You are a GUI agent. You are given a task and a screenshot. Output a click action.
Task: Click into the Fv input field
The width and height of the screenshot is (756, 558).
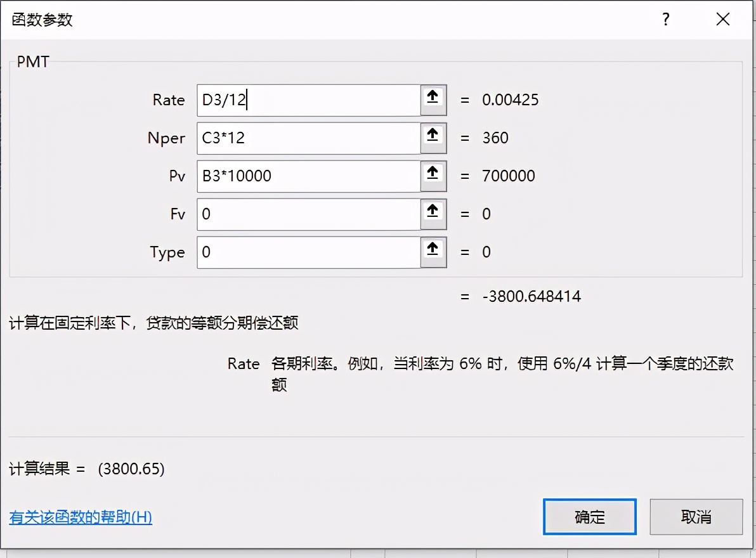click(309, 214)
